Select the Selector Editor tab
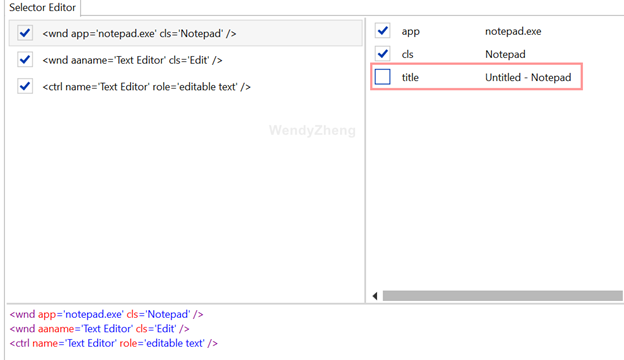Viewport: 624px width, 360px height. 42,8
